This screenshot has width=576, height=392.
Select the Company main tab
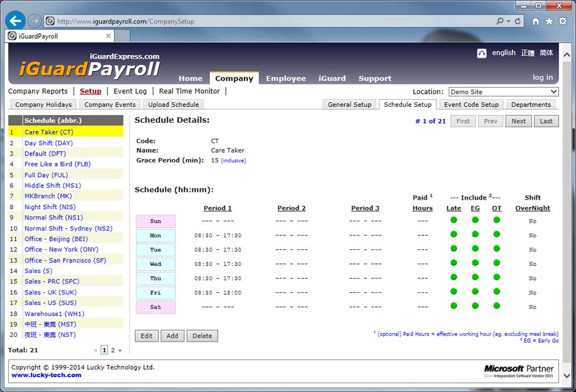tap(234, 79)
